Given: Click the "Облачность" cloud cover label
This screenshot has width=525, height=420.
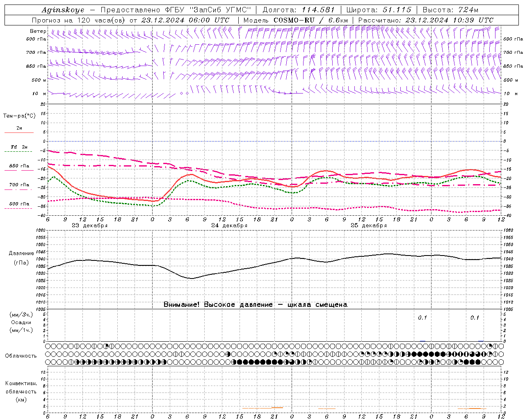Looking at the screenshot, I should coord(21,356).
